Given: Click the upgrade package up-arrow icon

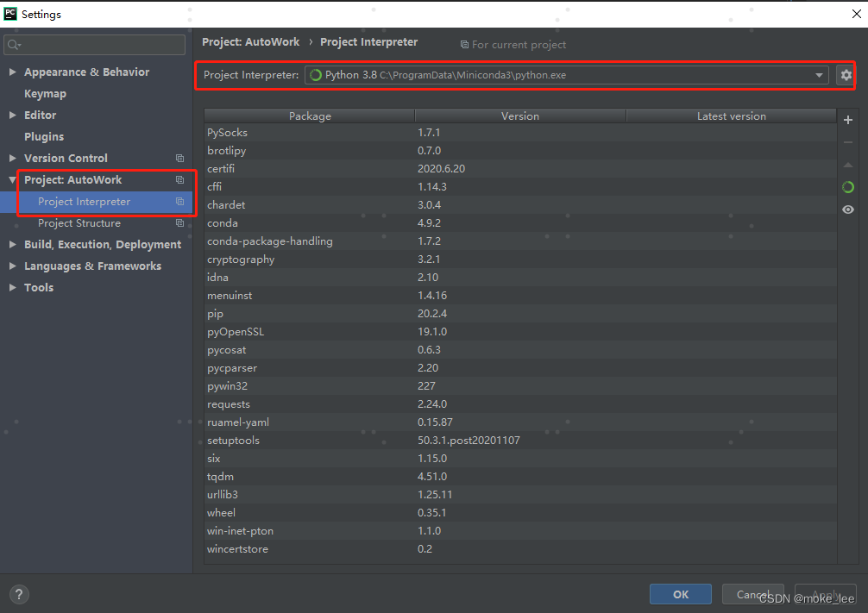Looking at the screenshot, I should [x=847, y=165].
